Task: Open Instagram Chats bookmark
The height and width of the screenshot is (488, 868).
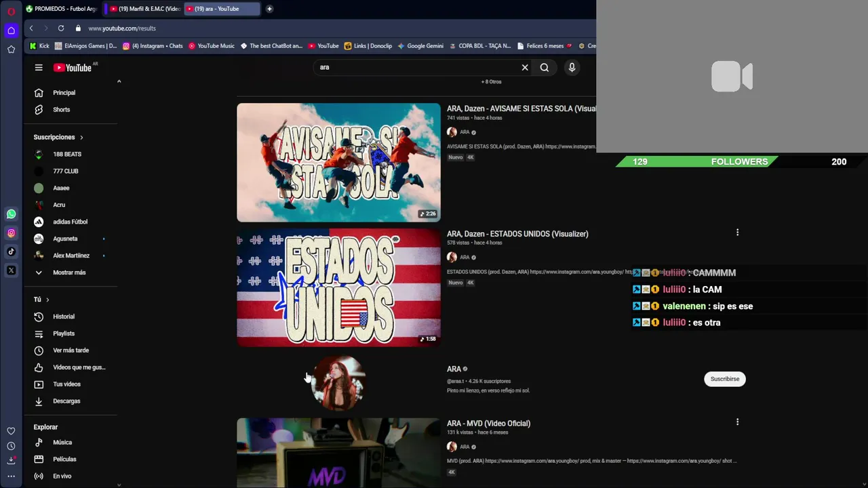Action: (153, 46)
